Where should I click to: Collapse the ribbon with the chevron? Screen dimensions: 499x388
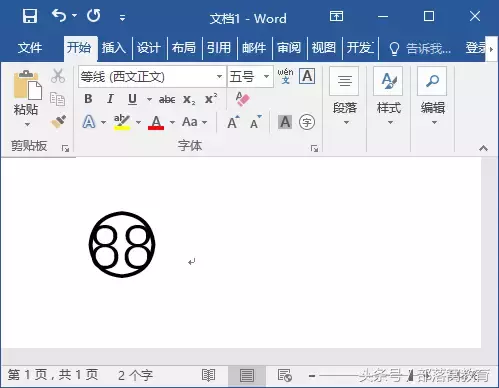click(483, 148)
